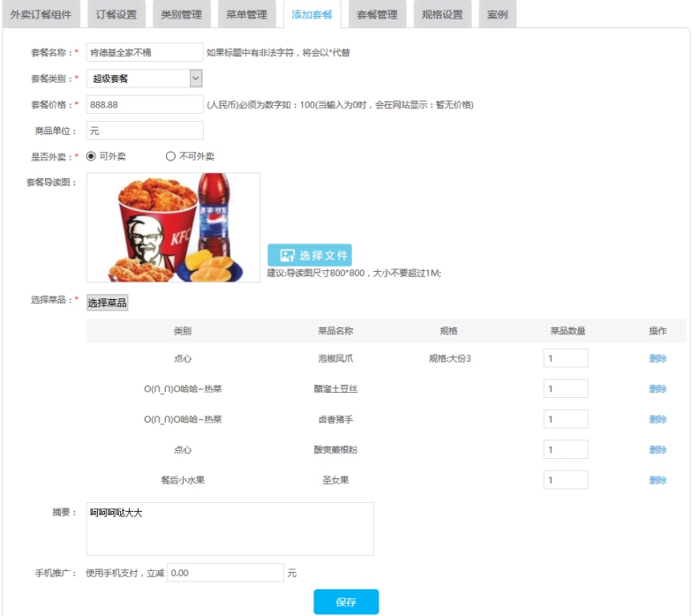Click the 商品单位 input field
700x616 pixels.
(145, 131)
